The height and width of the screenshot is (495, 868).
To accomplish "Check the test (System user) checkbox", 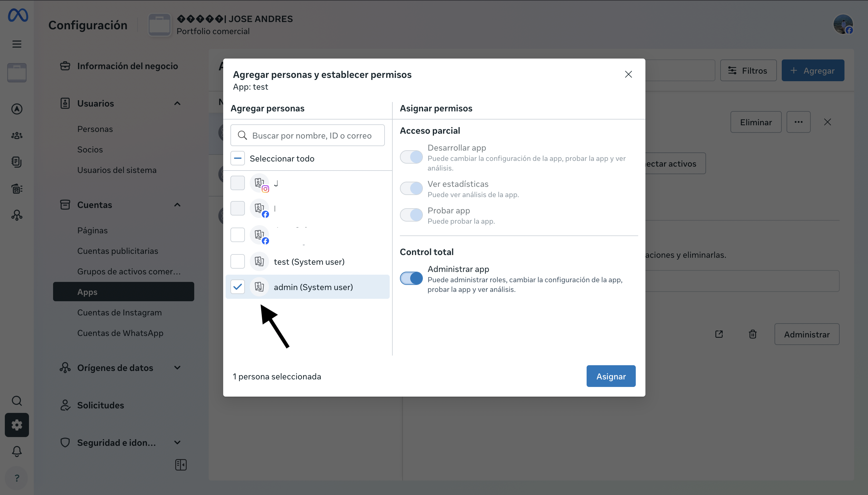I will (x=237, y=261).
